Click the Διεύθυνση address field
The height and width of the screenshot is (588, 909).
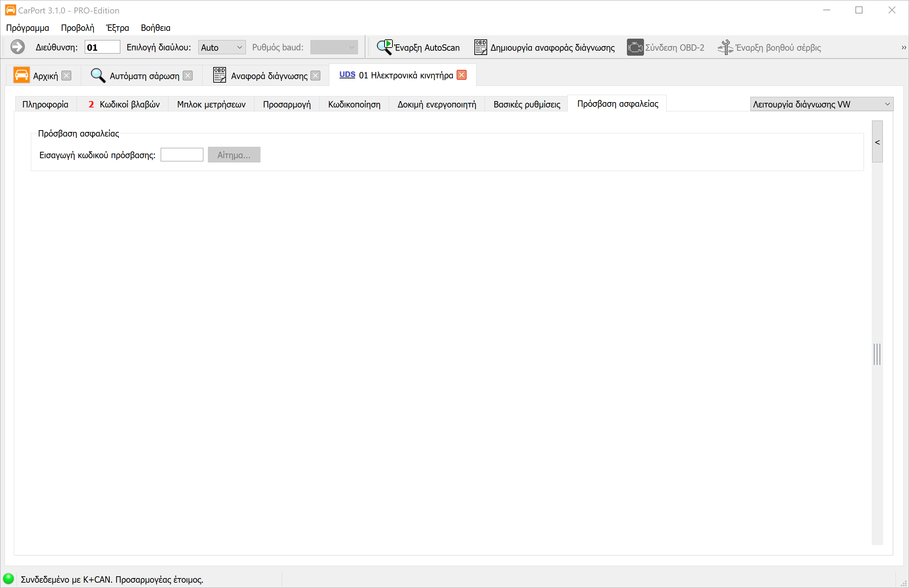[x=102, y=48]
